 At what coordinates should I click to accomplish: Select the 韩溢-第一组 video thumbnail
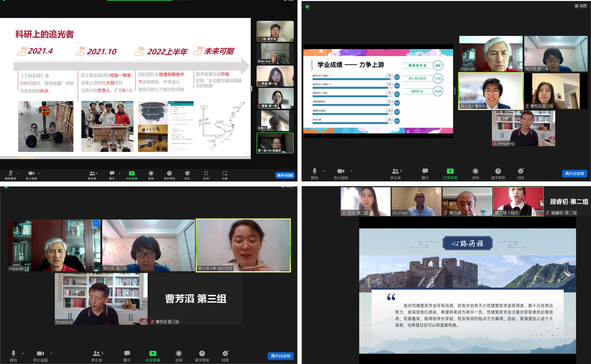[275, 76]
